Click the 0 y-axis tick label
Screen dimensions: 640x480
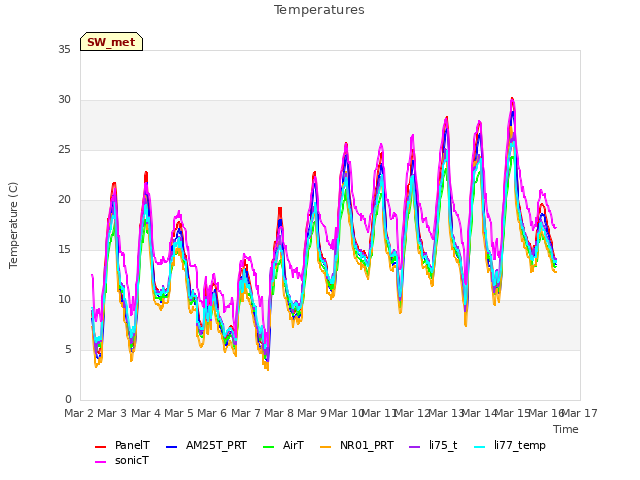68,399
